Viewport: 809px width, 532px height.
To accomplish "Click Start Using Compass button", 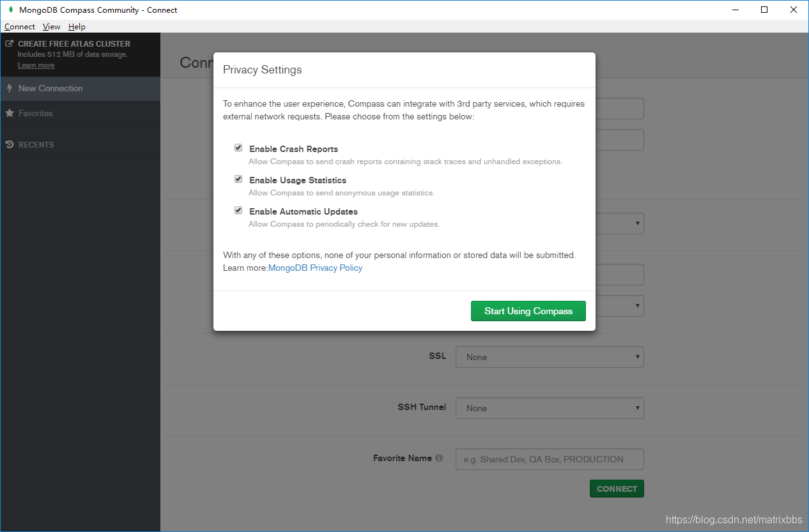I will pyautogui.click(x=528, y=311).
